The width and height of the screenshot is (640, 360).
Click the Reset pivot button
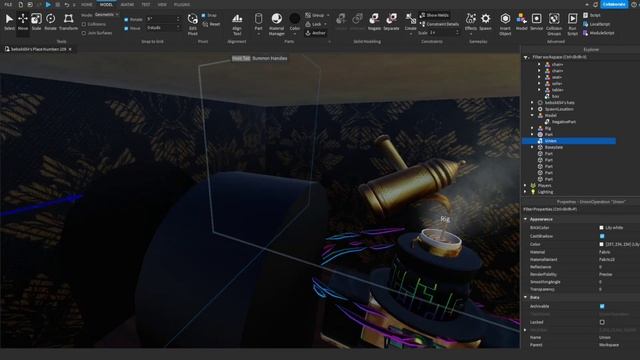point(211,24)
